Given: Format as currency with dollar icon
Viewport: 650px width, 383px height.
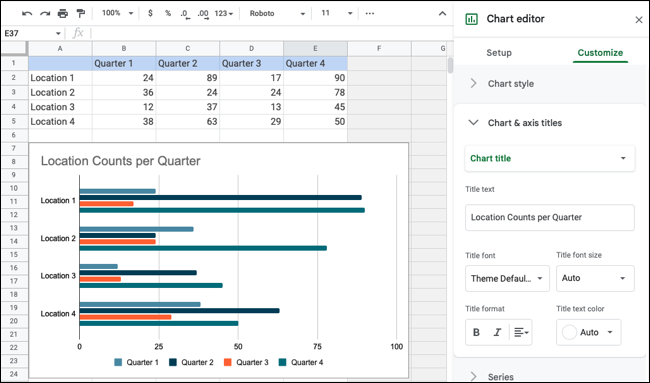Looking at the screenshot, I should point(150,13).
